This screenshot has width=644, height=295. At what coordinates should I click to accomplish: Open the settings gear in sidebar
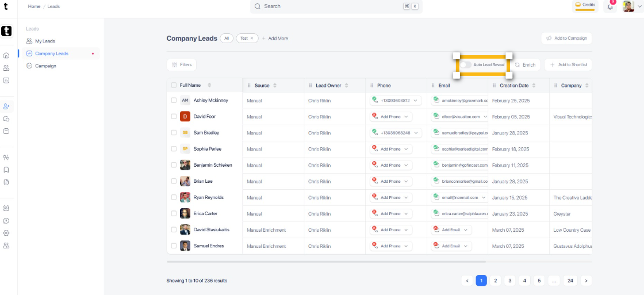pos(6,233)
